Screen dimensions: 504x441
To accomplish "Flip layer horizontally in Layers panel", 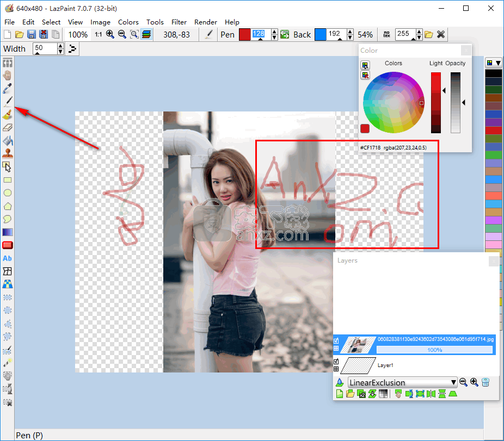I will click(x=431, y=394).
